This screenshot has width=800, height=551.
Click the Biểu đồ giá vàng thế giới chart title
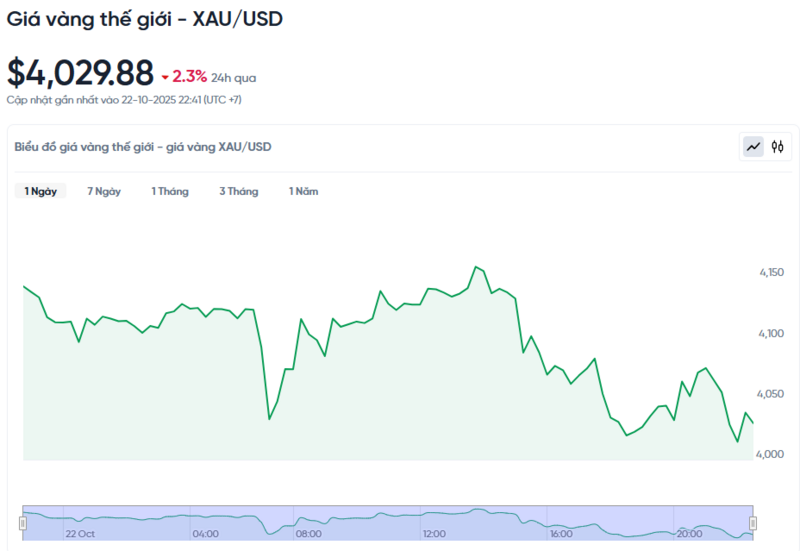(x=143, y=147)
